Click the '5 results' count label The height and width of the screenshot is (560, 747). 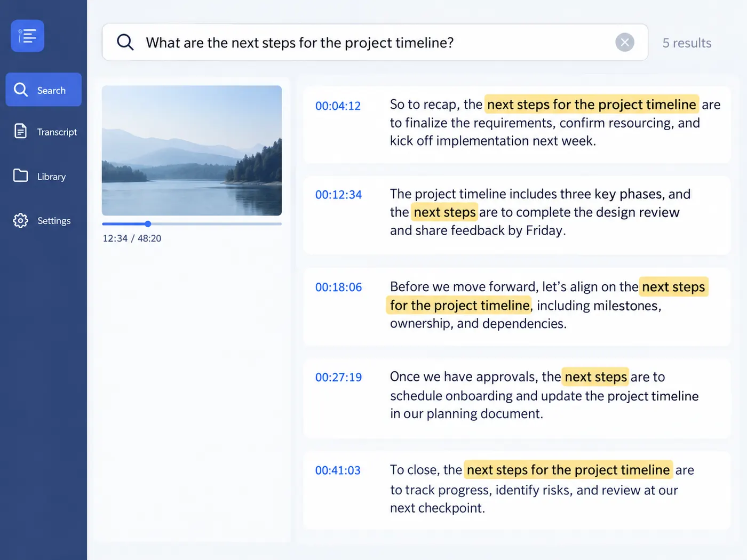click(x=687, y=43)
